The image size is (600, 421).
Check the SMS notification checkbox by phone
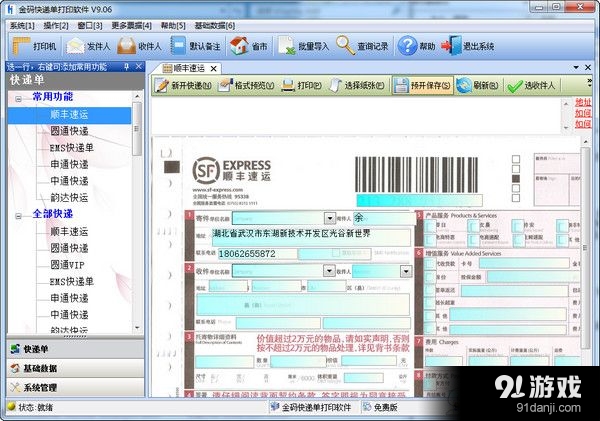[x=336, y=253]
